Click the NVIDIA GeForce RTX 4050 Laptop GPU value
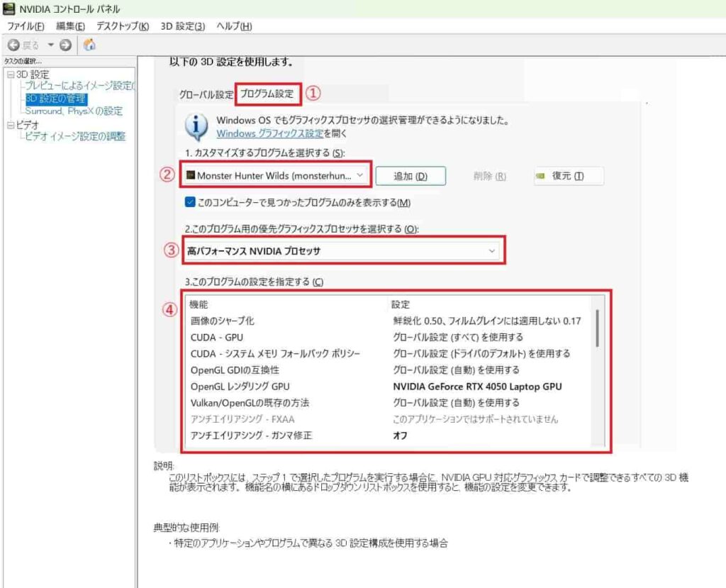726x588 pixels. point(477,387)
